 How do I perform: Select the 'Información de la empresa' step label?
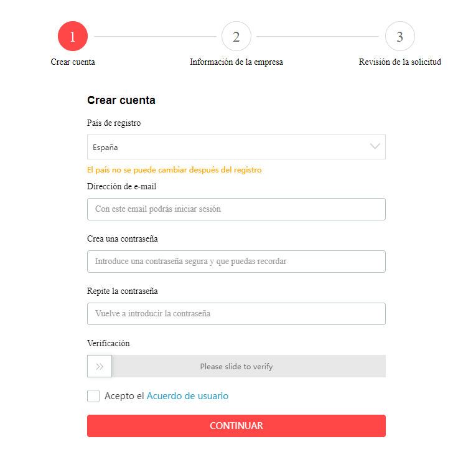tap(236, 62)
